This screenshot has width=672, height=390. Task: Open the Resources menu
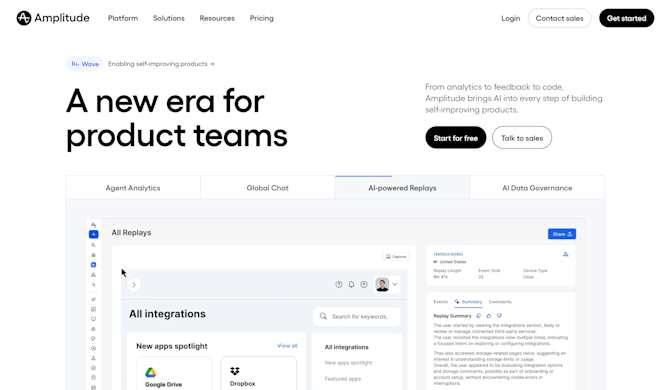[217, 18]
